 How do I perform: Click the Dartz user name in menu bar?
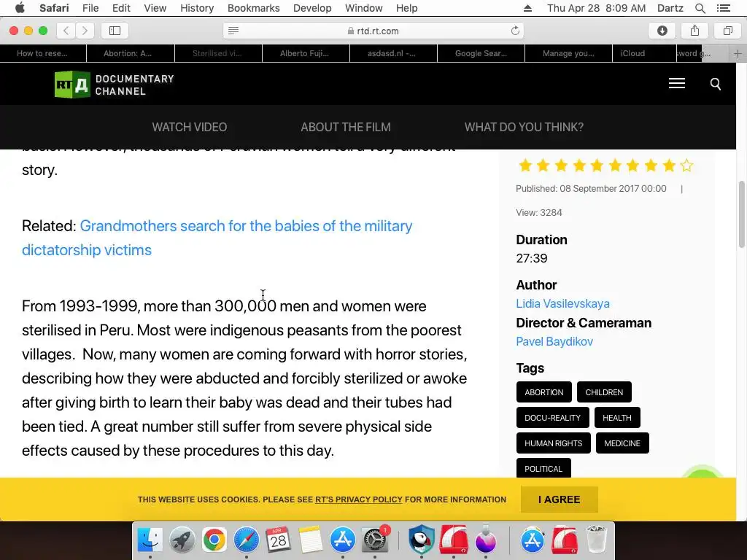[x=670, y=8]
